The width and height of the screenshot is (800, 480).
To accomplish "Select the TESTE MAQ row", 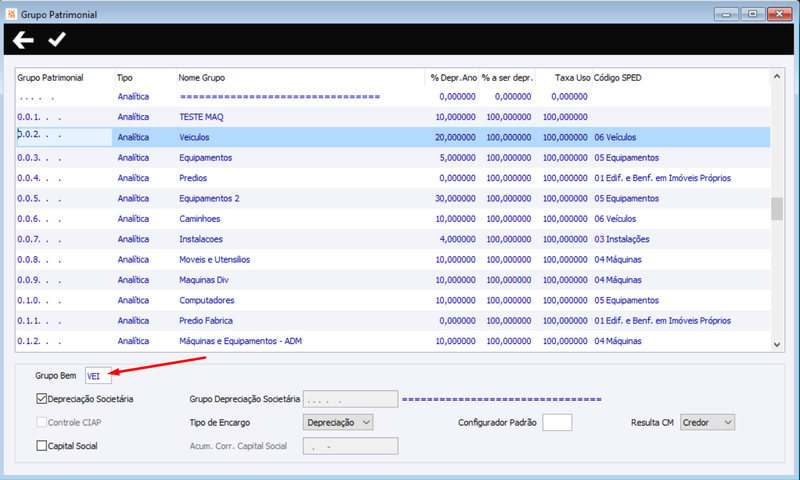I will pos(393,117).
